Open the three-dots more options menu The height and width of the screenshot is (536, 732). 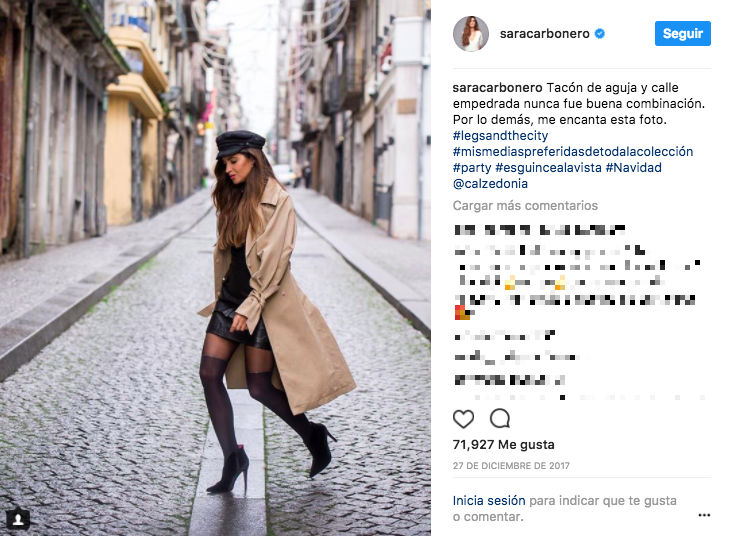[704, 515]
